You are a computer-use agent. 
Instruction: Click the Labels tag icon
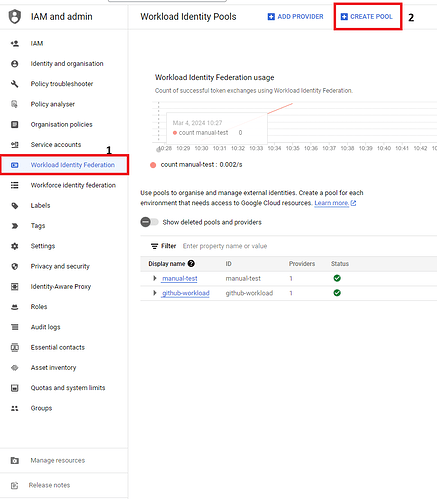coord(15,206)
